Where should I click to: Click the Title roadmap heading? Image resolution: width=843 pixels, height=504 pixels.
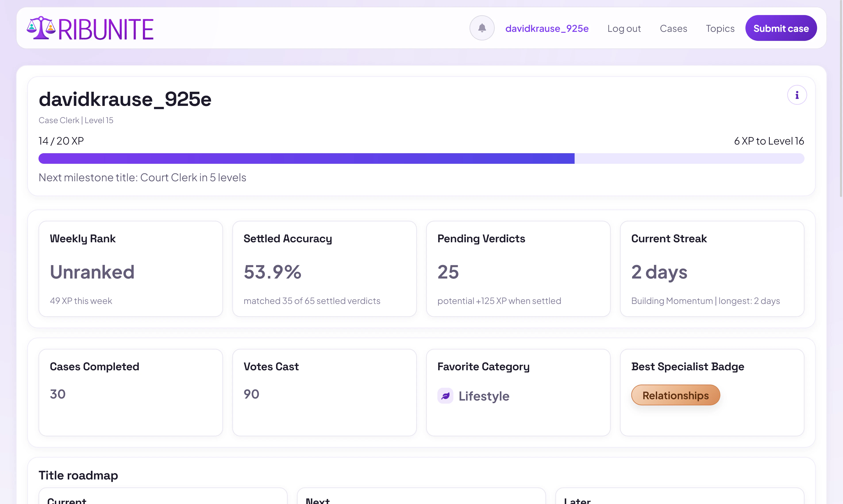[78, 475]
